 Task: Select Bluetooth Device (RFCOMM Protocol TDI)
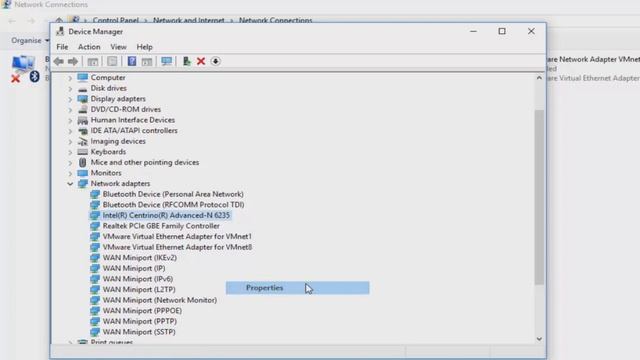[173, 205]
